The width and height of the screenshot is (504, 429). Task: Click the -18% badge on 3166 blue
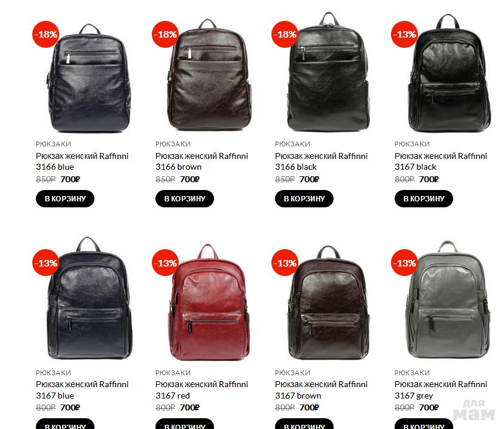pyautogui.click(x=45, y=35)
